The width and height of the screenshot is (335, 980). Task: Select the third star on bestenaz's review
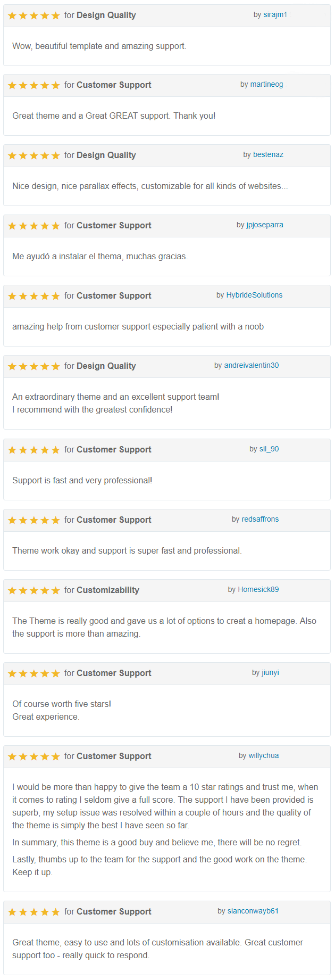point(34,155)
